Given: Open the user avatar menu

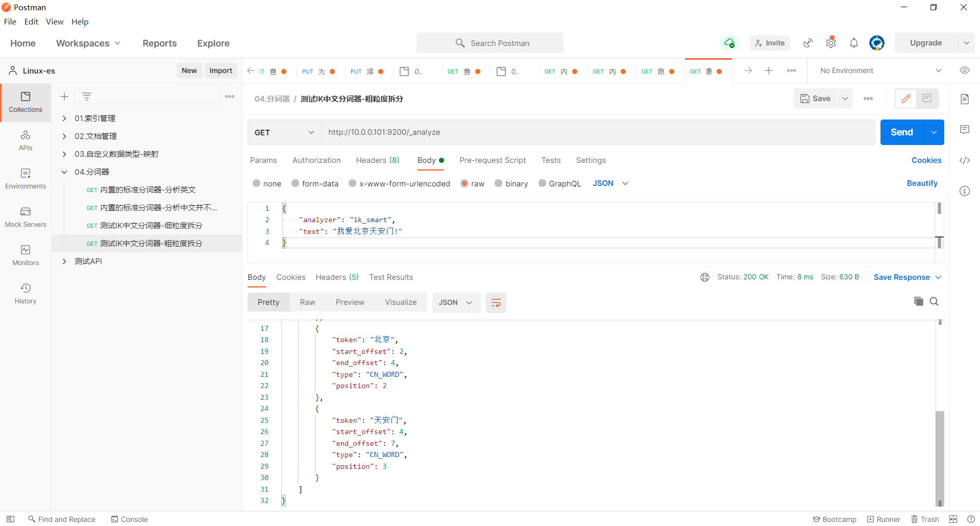Looking at the screenshot, I should tap(877, 43).
